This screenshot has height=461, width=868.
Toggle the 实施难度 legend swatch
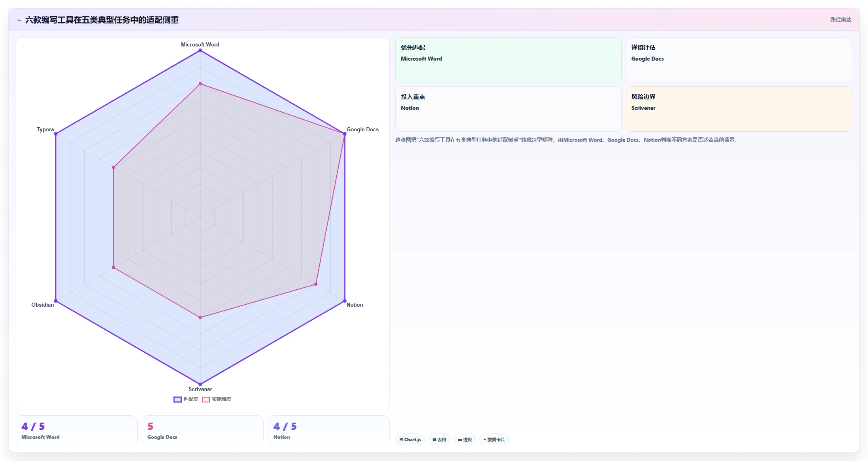point(206,400)
